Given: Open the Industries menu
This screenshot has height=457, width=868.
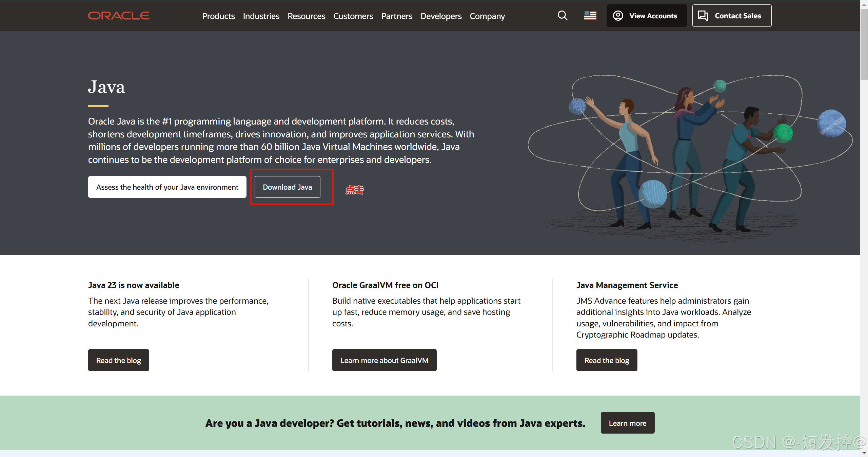Looking at the screenshot, I should point(261,16).
